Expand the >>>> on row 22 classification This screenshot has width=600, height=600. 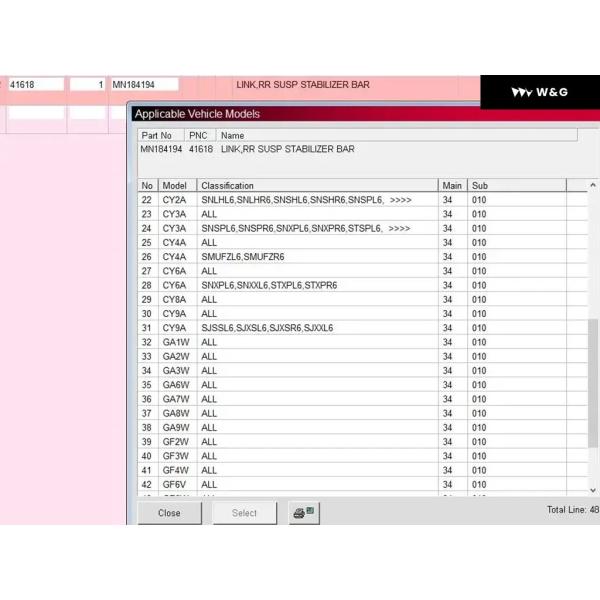coord(400,200)
